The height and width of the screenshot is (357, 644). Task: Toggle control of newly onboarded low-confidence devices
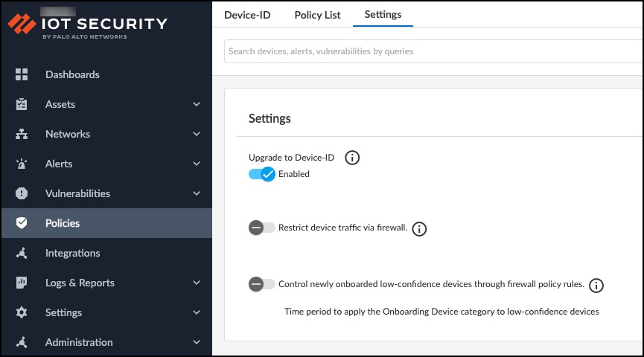point(261,284)
